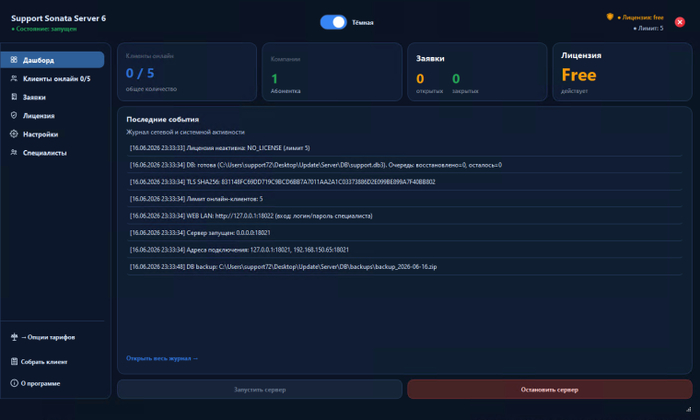
Task: Toggle the Тёмная theme switch
Action: coord(333,22)
